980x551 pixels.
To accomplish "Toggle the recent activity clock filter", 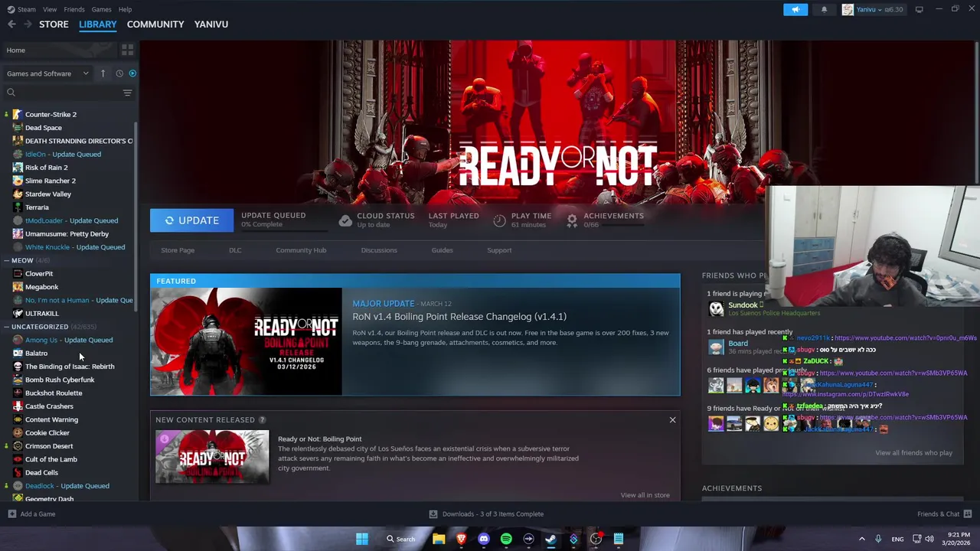I will [x=119, y=73].
